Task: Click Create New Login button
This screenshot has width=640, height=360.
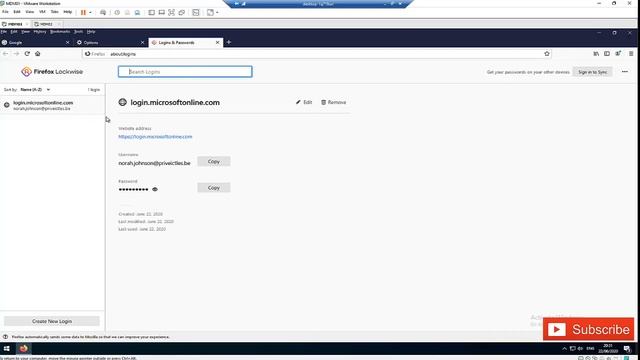Action: pyautogui.click(x=52, y=321)
